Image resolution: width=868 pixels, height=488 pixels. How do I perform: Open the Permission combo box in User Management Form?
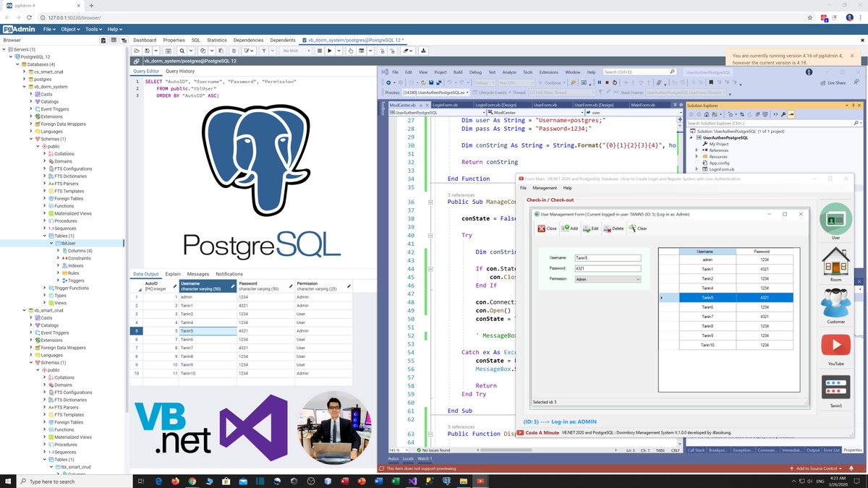tap(608, 279)
